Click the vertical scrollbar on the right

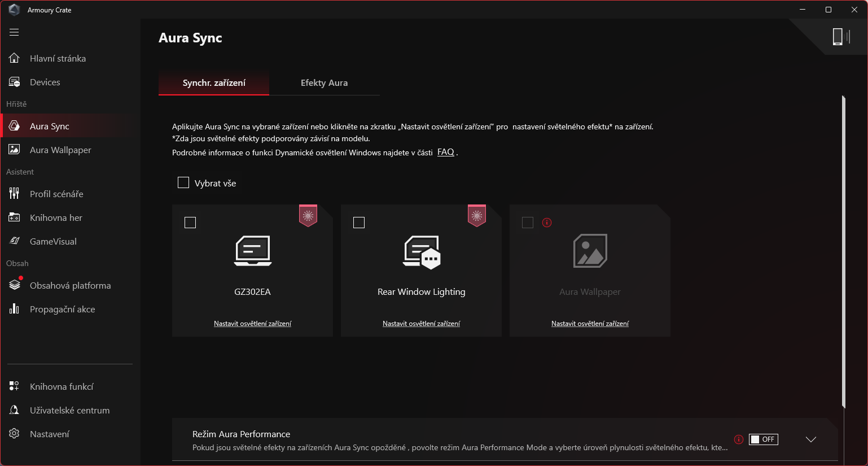[x=844, y=251]
